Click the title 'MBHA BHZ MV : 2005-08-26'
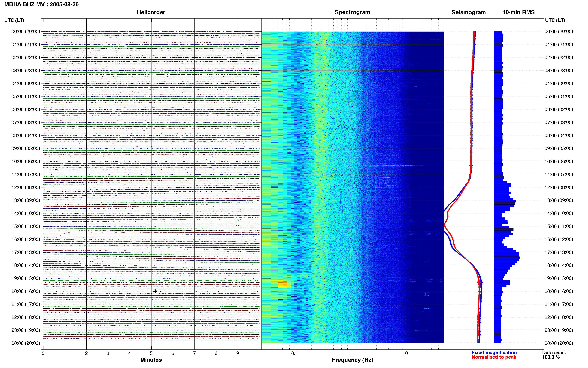 41,4
